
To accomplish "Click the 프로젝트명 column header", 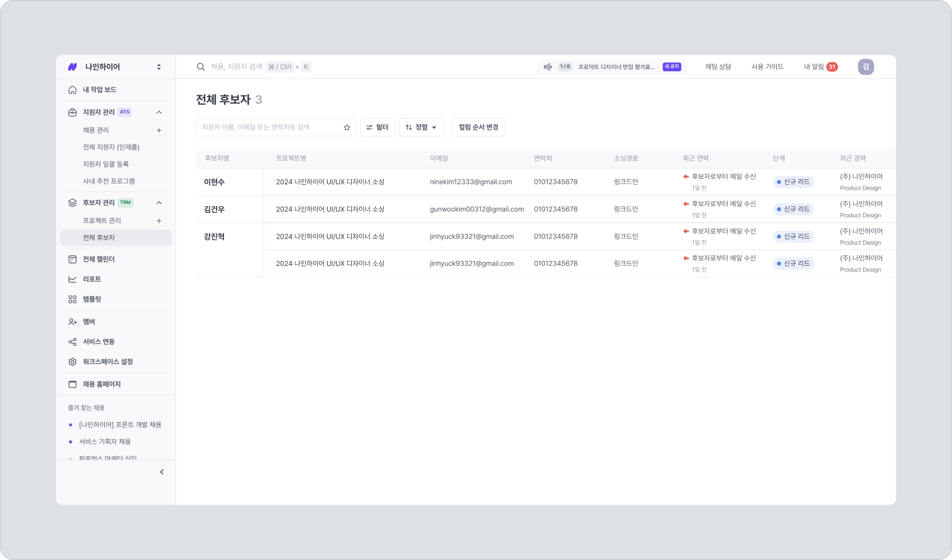I will click(291, 158).
